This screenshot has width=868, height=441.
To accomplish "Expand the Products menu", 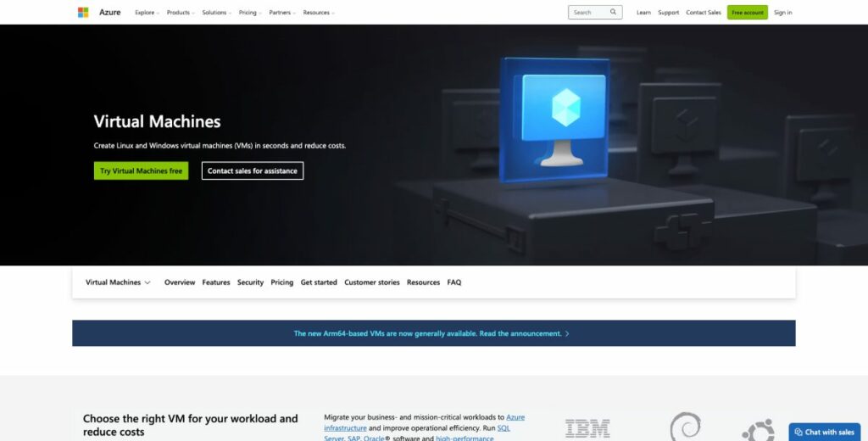I will point(181,12).
